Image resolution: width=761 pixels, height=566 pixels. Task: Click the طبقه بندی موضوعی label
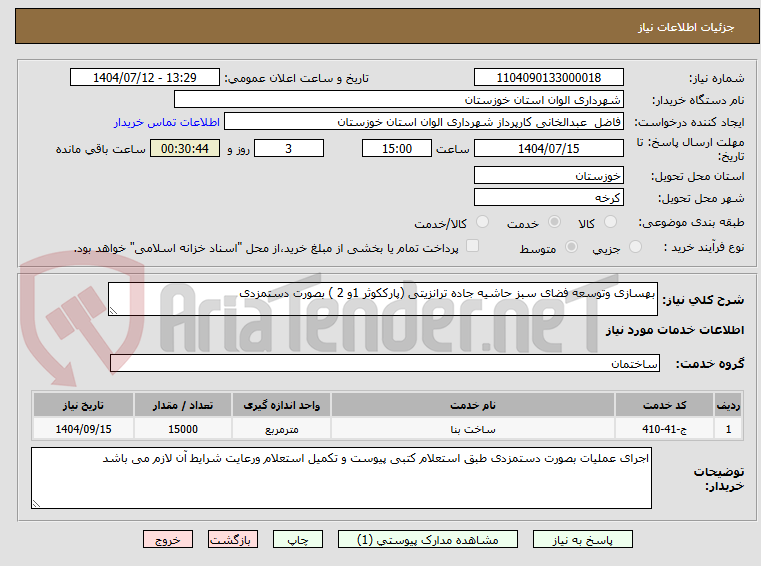[x=691, y=222]
